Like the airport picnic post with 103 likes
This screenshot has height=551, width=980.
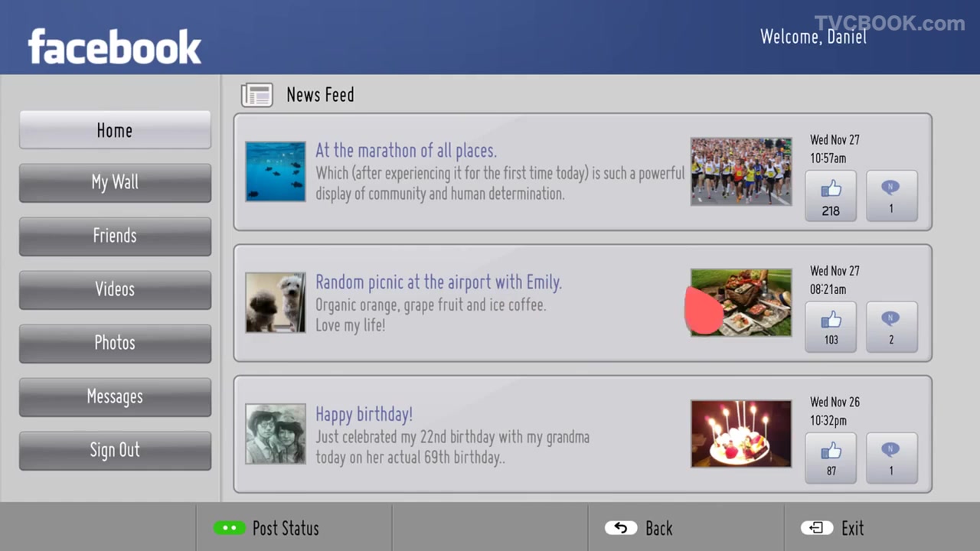coord(831,327)
